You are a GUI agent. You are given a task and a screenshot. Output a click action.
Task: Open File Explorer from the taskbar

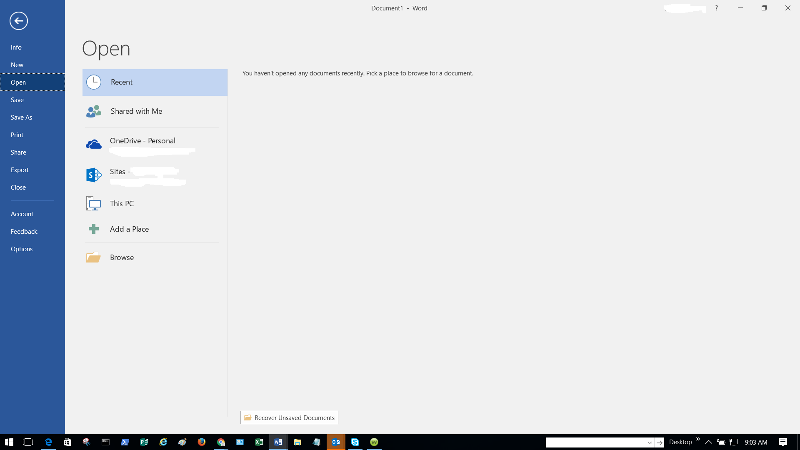(x=297, y=442)
